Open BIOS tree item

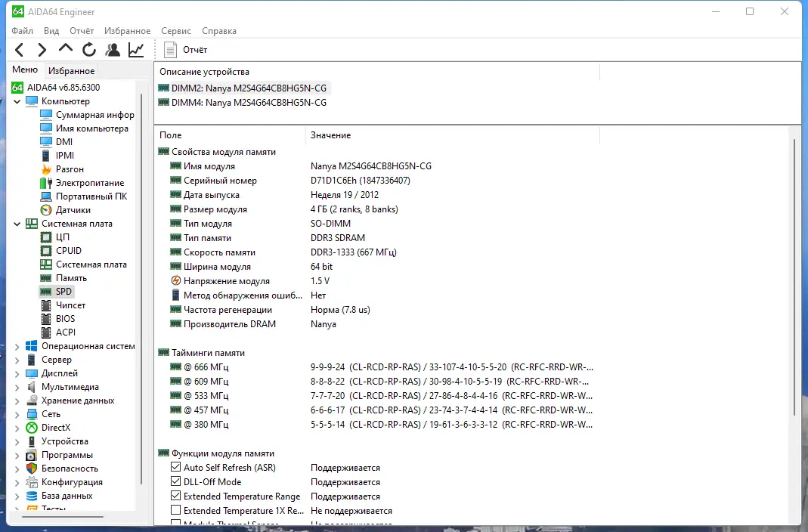57,319
